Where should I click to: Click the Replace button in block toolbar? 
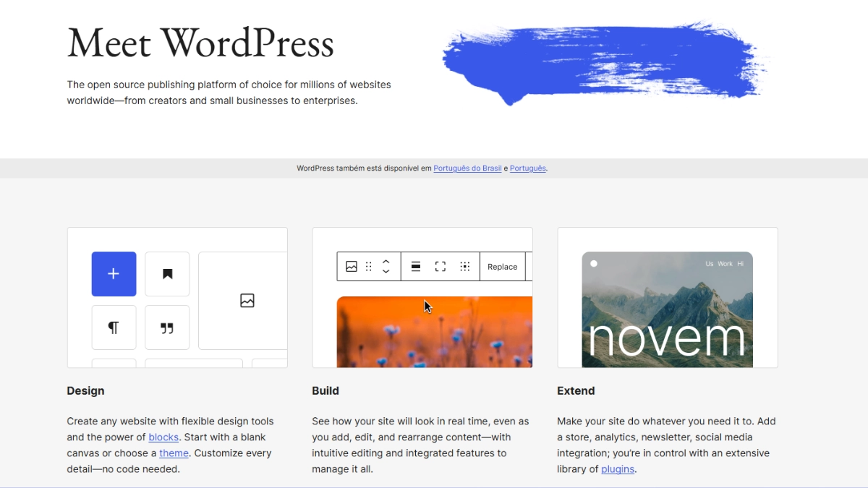(x=503, y=267)
